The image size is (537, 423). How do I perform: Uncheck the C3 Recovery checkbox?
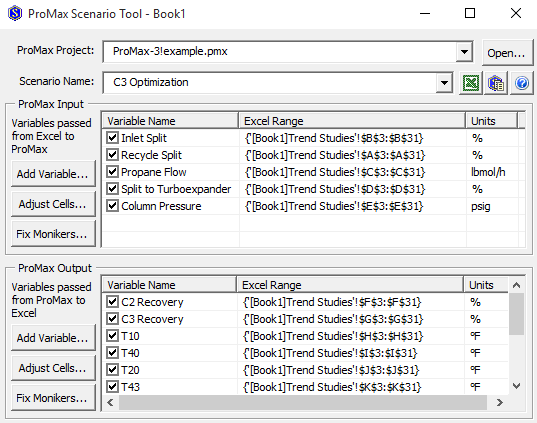[x=112, y=319]
